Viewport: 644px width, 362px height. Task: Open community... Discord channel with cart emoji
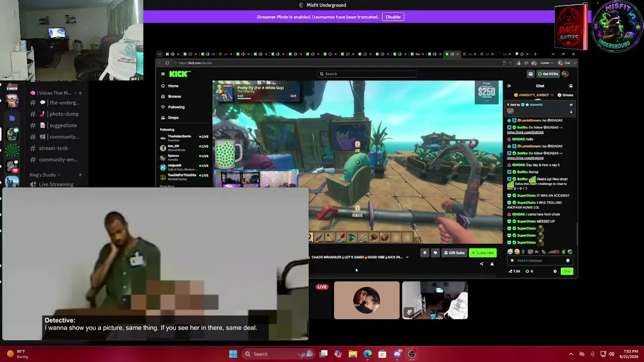pos(55,137)
